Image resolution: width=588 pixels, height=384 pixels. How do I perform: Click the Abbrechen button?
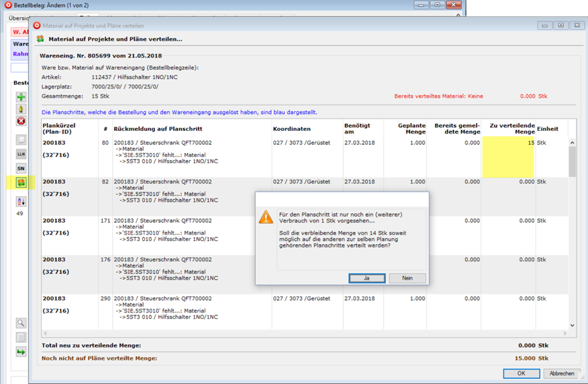pos(562,373)
